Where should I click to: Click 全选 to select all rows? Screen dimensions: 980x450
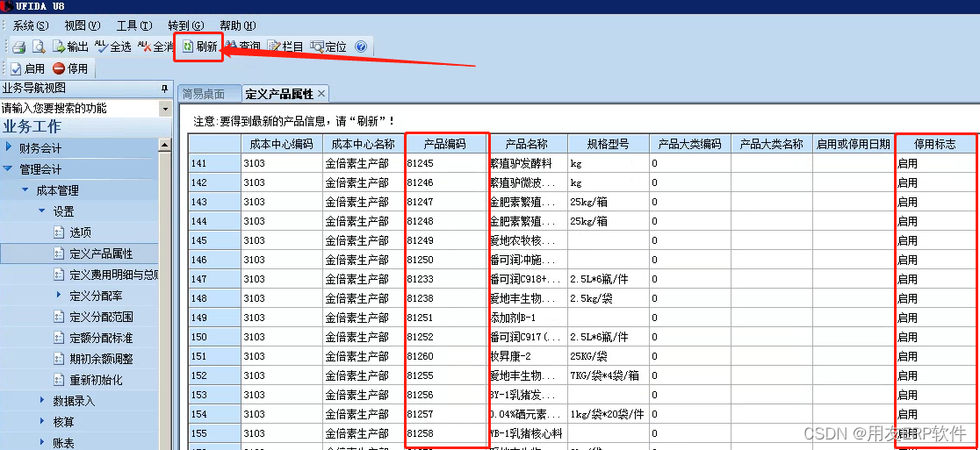click(x=112, y=46)
